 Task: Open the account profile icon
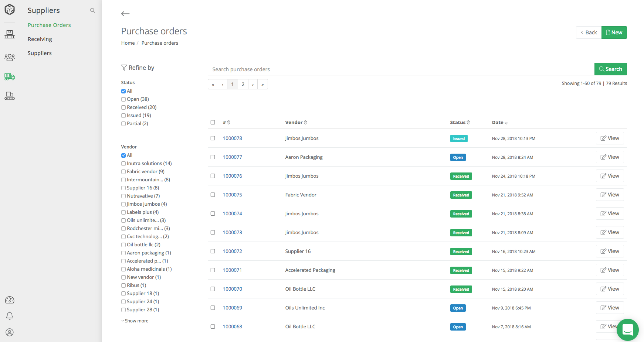(x=9, y=332)
